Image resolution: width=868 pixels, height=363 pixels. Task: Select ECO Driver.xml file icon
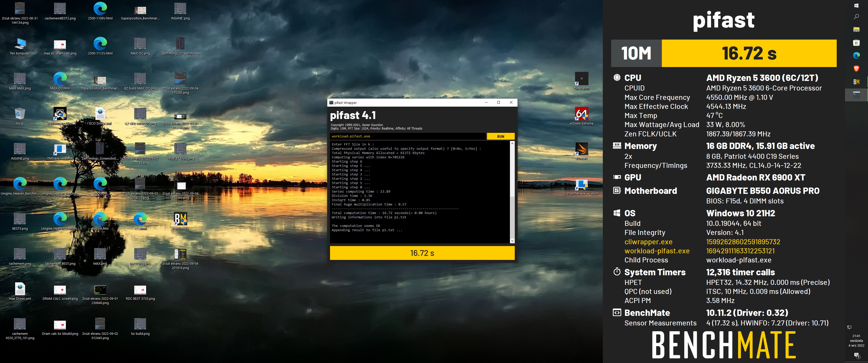pos(100,116)
